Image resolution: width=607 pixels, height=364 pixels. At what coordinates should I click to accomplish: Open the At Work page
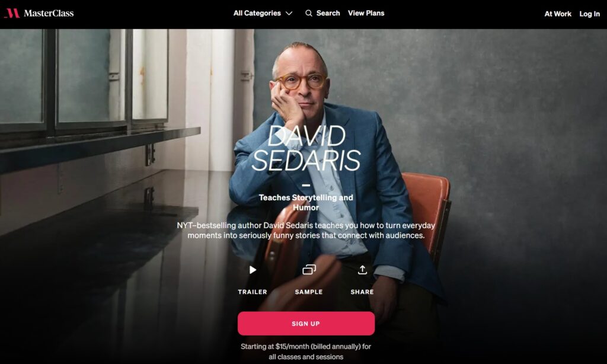click(557, 14)
